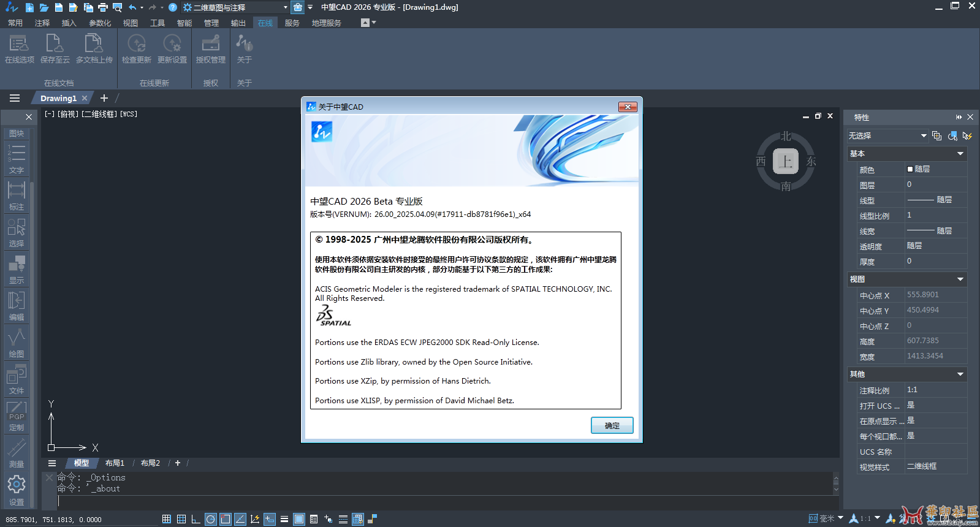
Task: Click the New drawing icon in quick toolbar
Action: [x=29, y=7]
